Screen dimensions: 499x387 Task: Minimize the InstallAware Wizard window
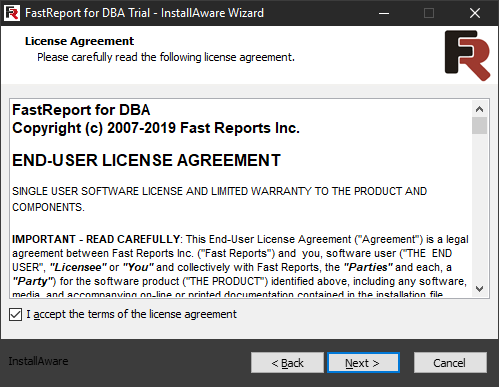(384, 13)
